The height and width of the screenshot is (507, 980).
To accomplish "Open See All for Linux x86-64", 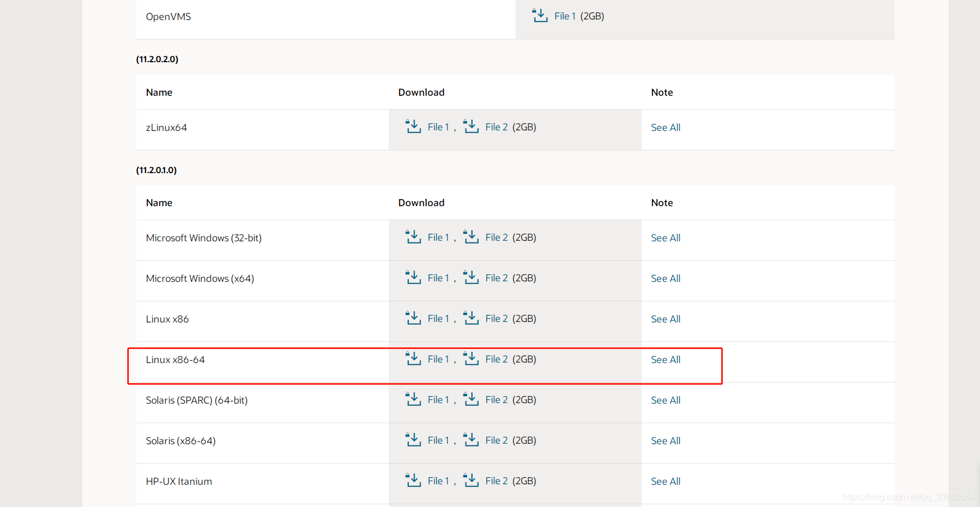I will pos(665,360).
